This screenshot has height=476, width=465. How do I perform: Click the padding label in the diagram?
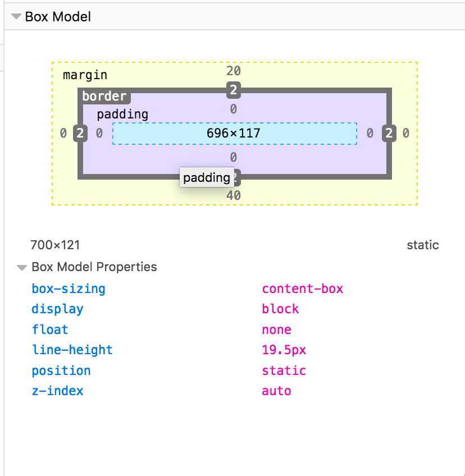coord(123,114)
